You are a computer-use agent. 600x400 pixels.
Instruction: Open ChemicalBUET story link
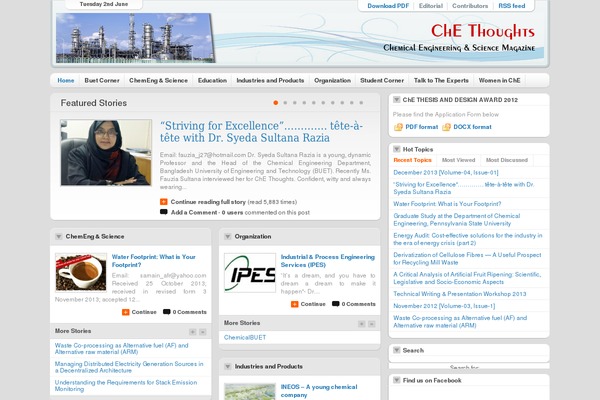(245, 337)
